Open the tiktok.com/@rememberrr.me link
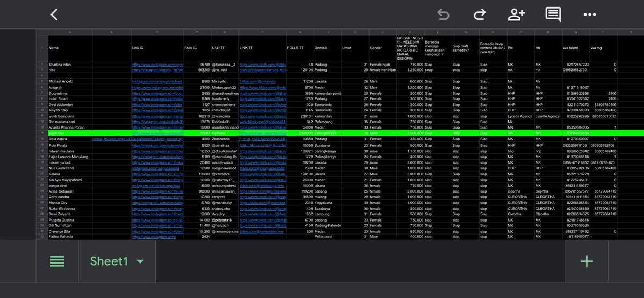The width and height of the screenshot is (644, 298). (262, 232)
